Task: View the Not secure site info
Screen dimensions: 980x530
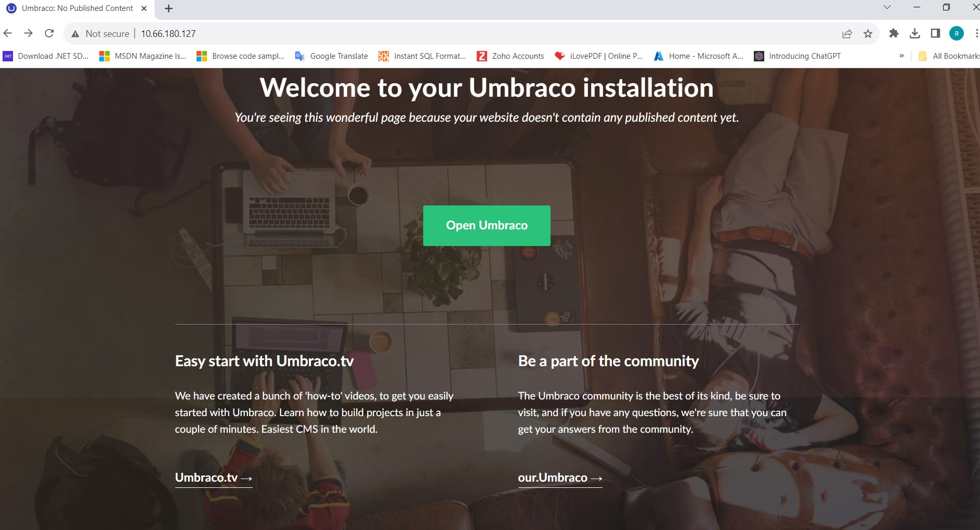Action: click(x=100, y=33)
